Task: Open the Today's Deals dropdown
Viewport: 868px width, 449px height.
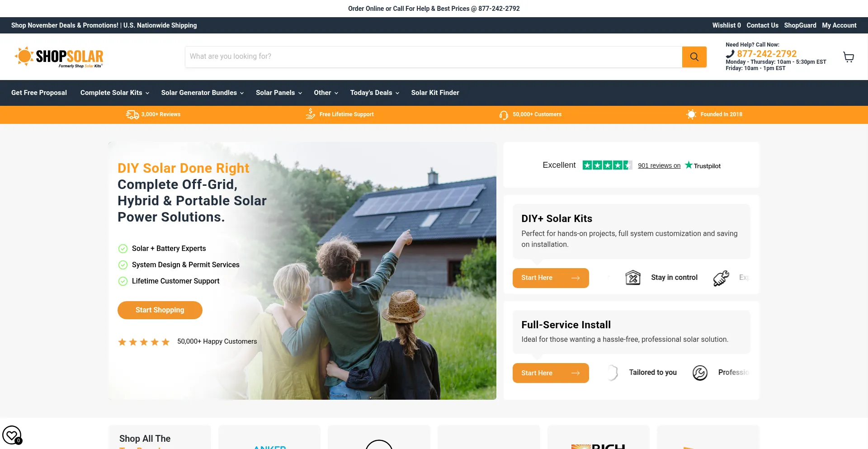Action: tap(375, 93)
